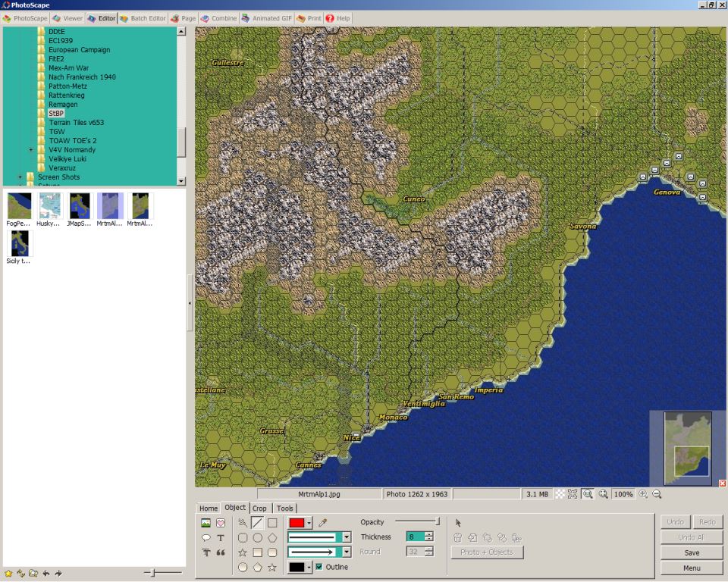728x582 pixels.
Task: Click the red line color swatch
Action: pyautogui.click(x=297, y=523)
